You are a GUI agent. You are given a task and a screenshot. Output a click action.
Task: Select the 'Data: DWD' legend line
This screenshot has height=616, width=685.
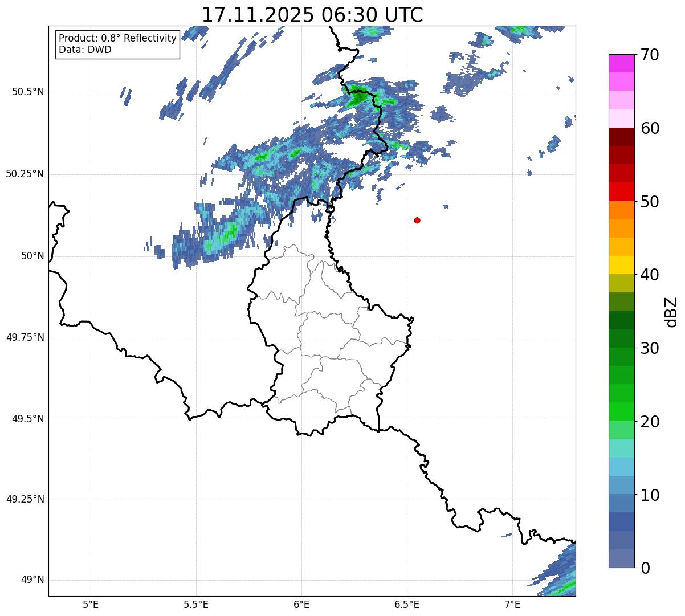85,50
